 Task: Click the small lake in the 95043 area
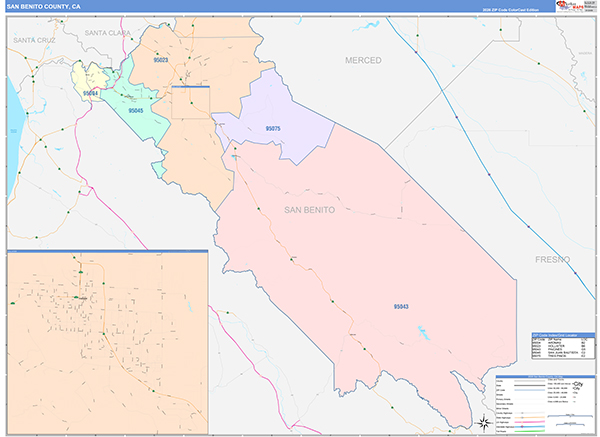coord(424,333)
